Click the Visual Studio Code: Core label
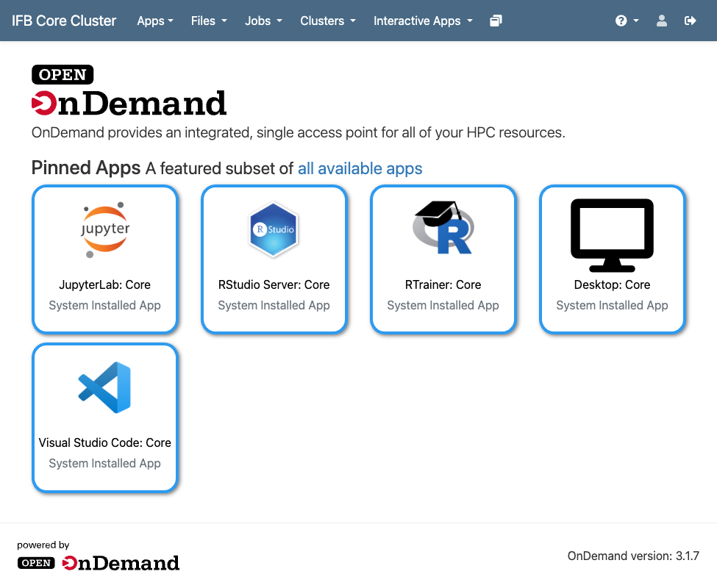The width and height of the screenshot is (717, 588). [x=104, y=442]
